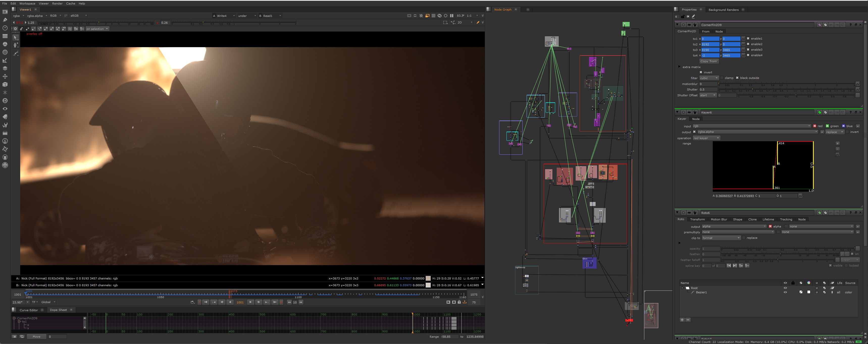Image resolution: width=868 pixels, height=344 pixels.
Task: Jump to the first frame button
Action: tap(206, 302)
